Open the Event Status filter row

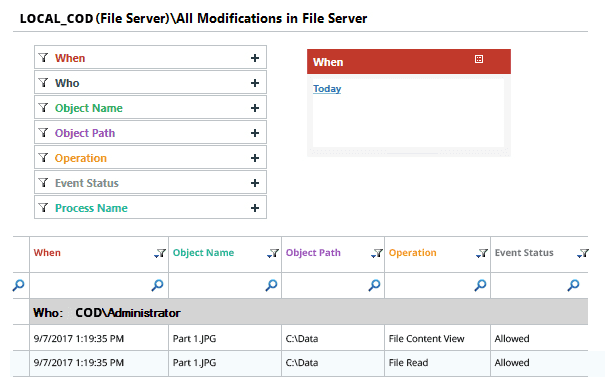point(150,183)
